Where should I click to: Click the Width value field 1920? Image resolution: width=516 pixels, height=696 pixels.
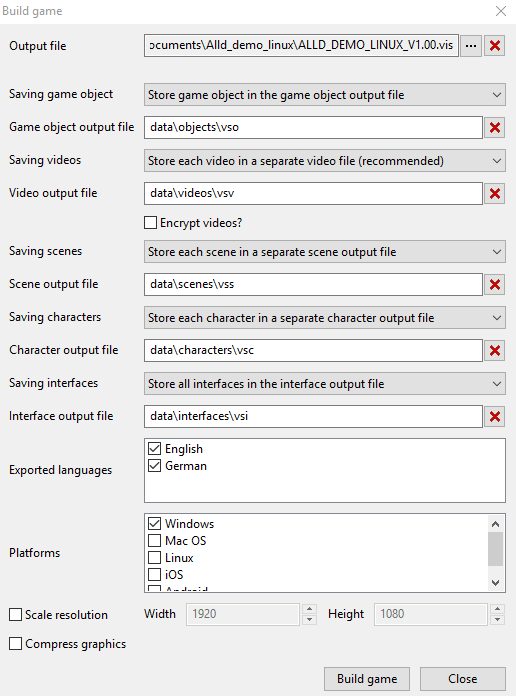(243, 614)
